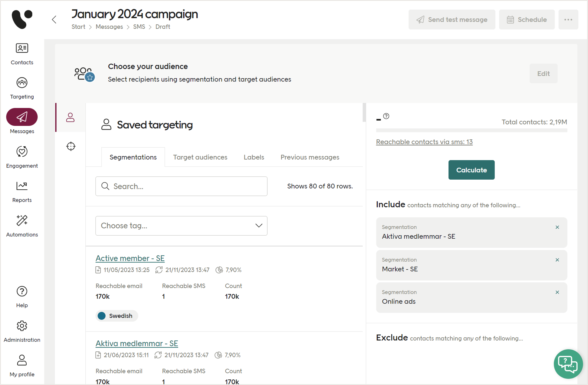Screen dimensions: 588x385
Task: Remove Aktiva medlemmar - SE segmentation
Action: point(557,227)
